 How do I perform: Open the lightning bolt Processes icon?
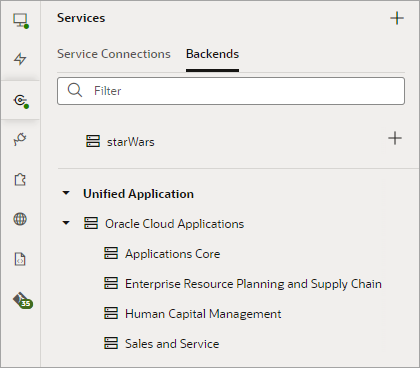click(20, 59)
